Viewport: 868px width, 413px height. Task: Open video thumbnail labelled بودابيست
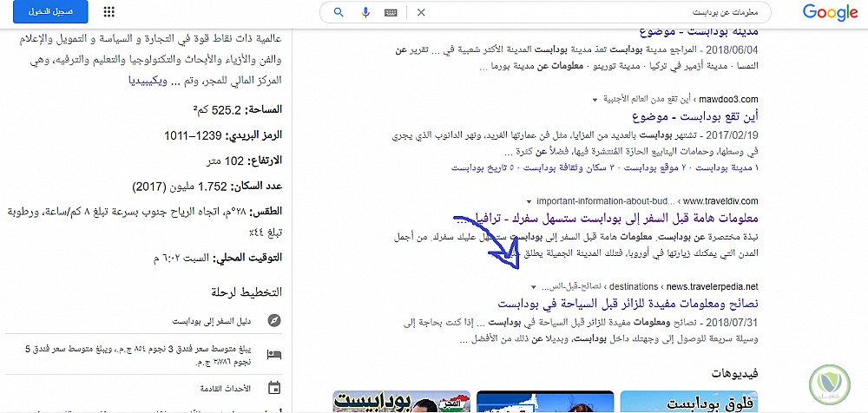[x=402, y=402]
